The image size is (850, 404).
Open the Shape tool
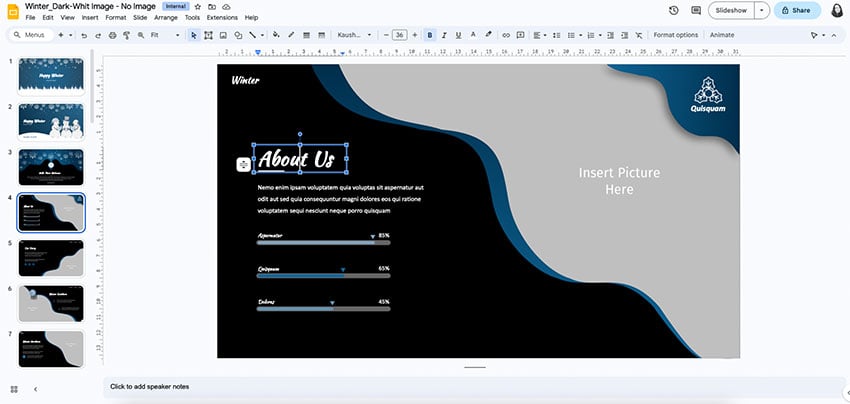point(238,35)
